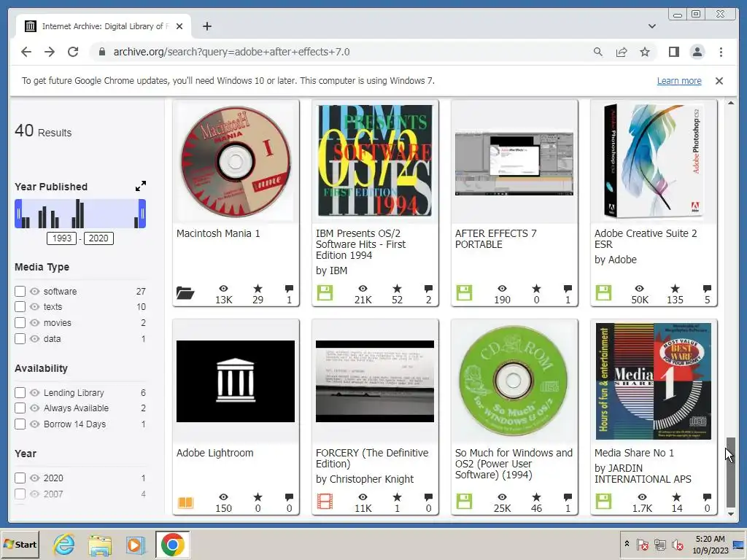Edit the 2020 end year field
This screenshot has width=747, height=560.
coord(98,238)
